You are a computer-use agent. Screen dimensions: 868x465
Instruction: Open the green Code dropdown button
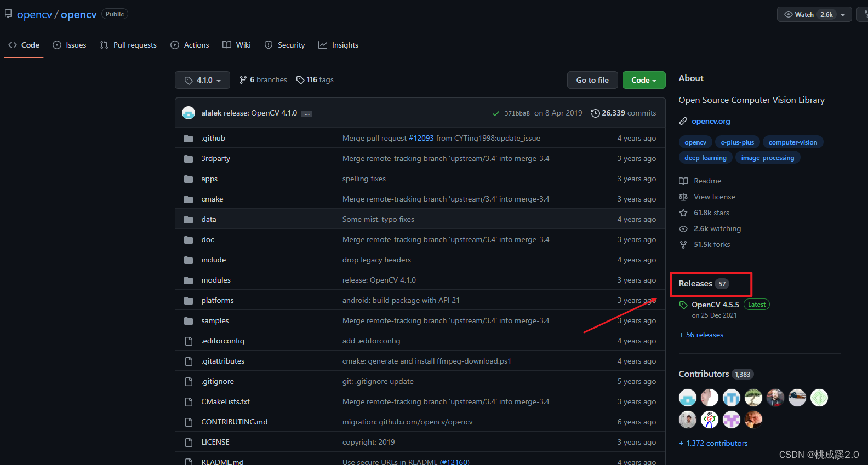(644, 80)
